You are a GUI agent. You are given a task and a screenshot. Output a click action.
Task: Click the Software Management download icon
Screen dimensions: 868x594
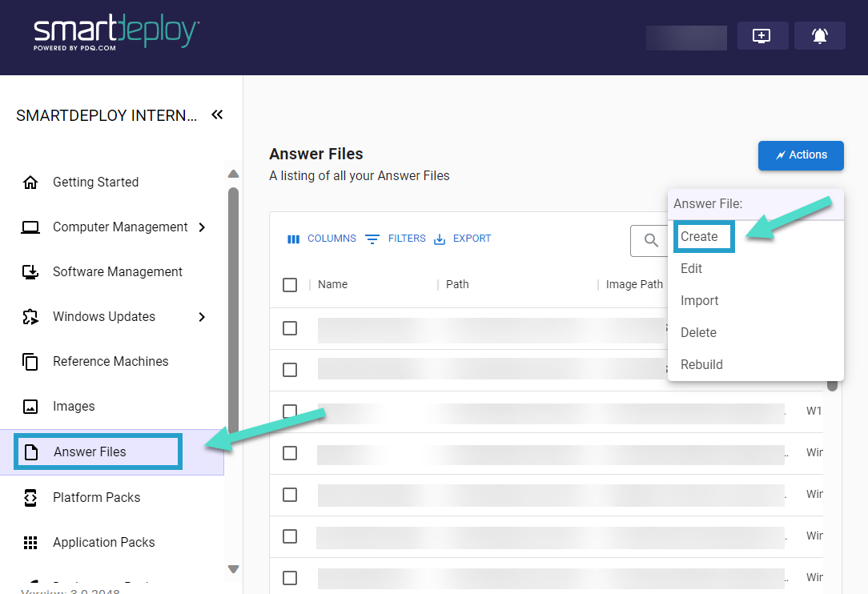[30, 272]
